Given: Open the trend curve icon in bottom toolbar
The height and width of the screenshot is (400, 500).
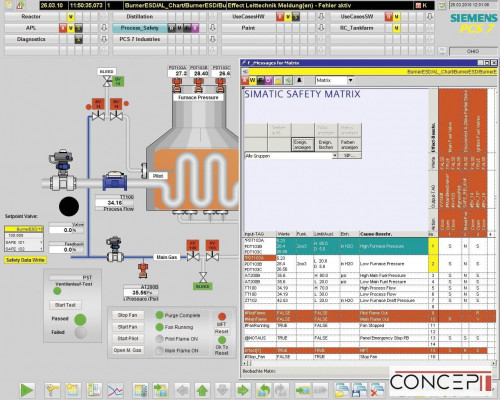Looking at the screenshot, I should pyautogui.click(x=115, y=390).
